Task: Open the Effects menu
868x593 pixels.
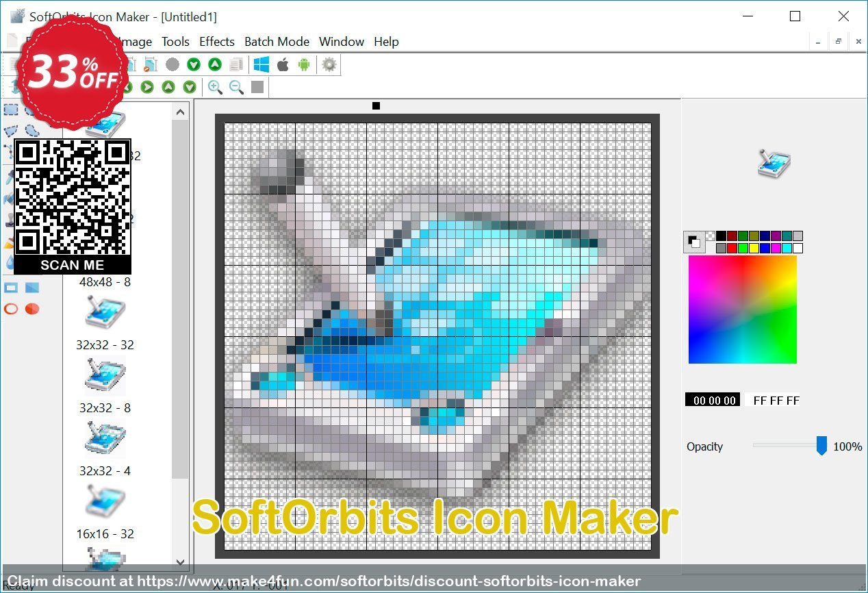Action: click(x=217, y=42)
